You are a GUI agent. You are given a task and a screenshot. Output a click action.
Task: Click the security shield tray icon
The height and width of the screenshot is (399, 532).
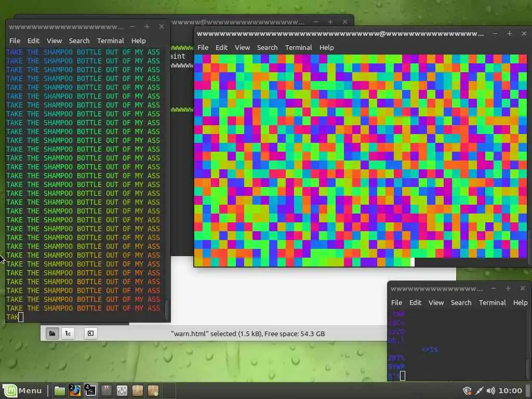pyautogui.click(x=467, y=391)
